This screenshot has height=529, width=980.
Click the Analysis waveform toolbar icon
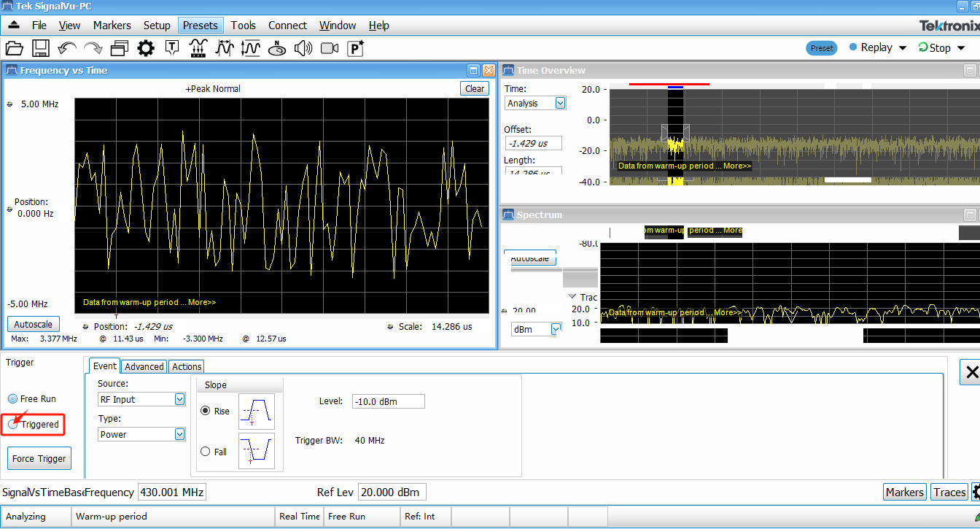point(225,49)
